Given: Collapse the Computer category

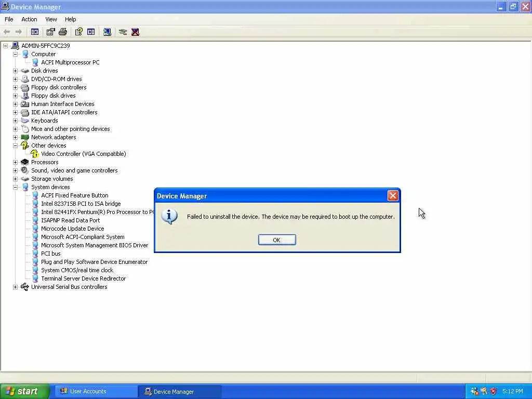Looking at the screenshot, I should (x=15, y=54).
